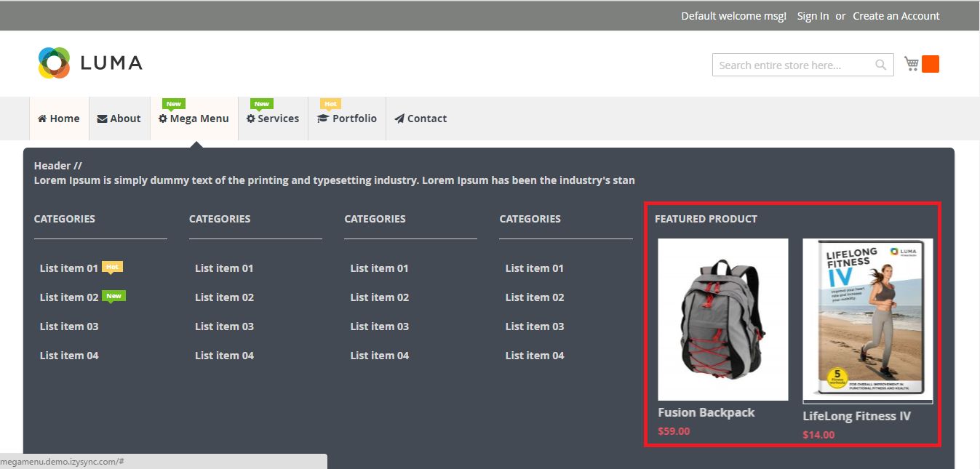980x469 pixels.
Task: Click the Default welcome msg! text
Action: (733, 16)
